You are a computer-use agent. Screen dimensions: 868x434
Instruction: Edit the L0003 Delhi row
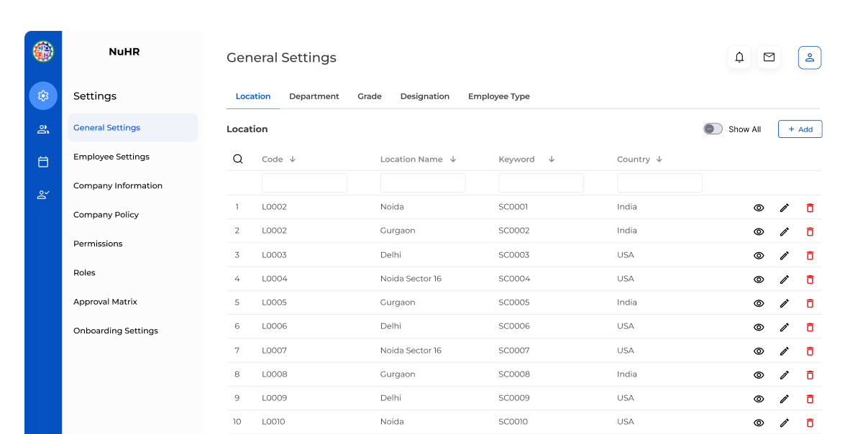click(x=784, y=255)
